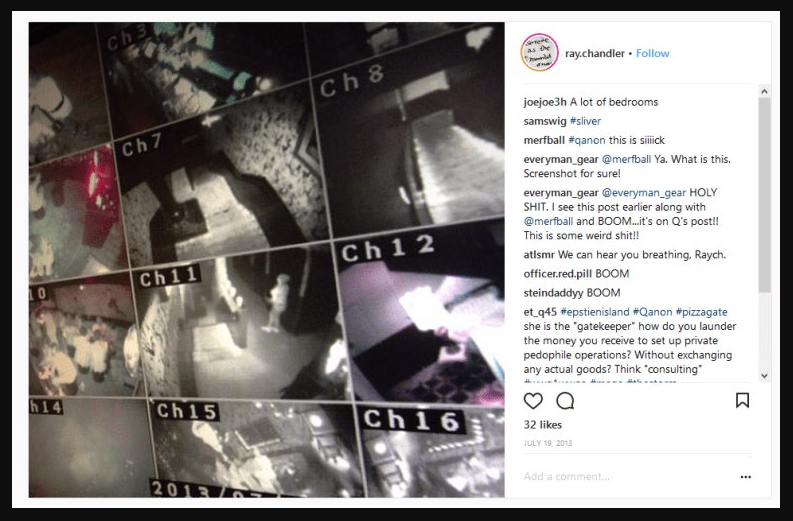Viewport: 793px width, 521px height.
Task: Open comments via speech bubble icon
Action: point(565,401)
